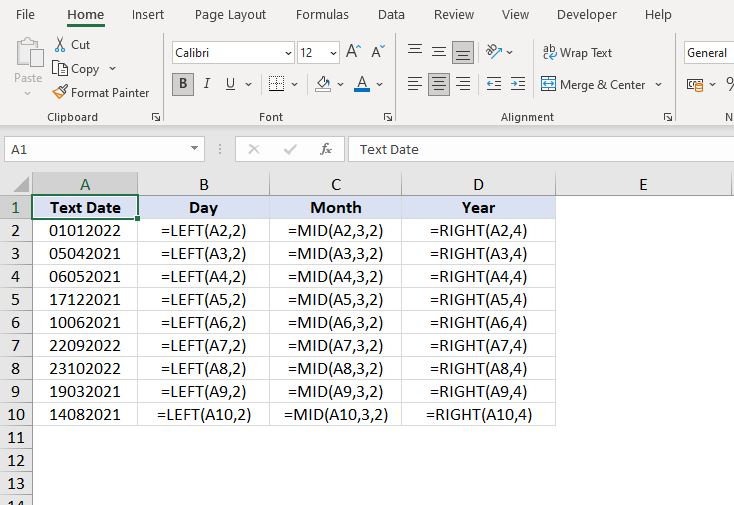Switch to the Formulas tab
The height and width of the screenshot is (505, 734).
pyautogui.click(x=322, y=15)
